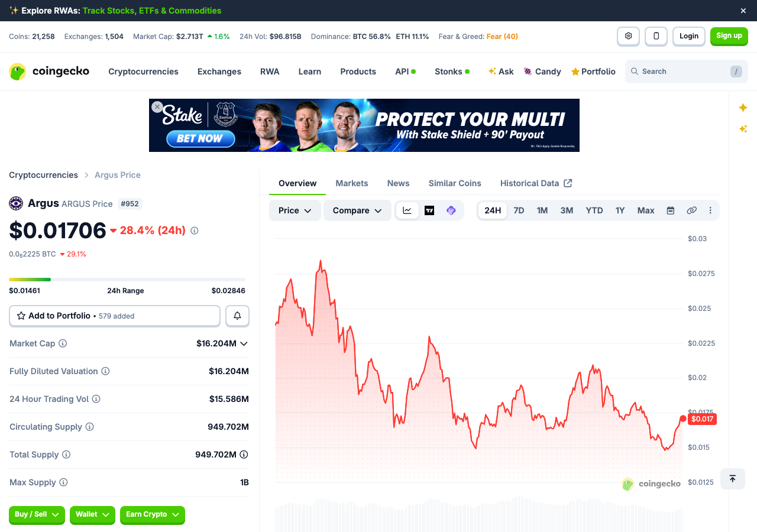
Task: Click info icon beside 949.702M total supply value
Action: click(244, 455)
